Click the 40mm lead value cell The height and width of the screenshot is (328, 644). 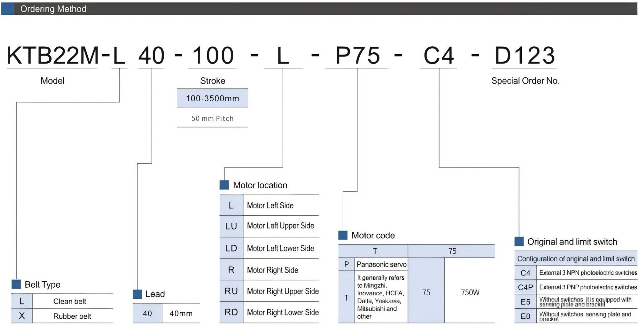point(181,313)
